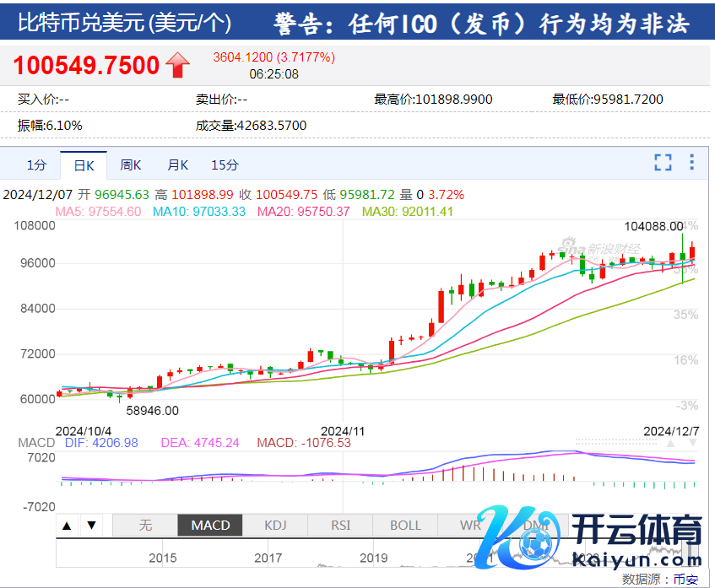Image resolution: width=715 pixels, height=588 pixels.
Task: Click the down triangle indicator arrow
Action: point(92,526)
